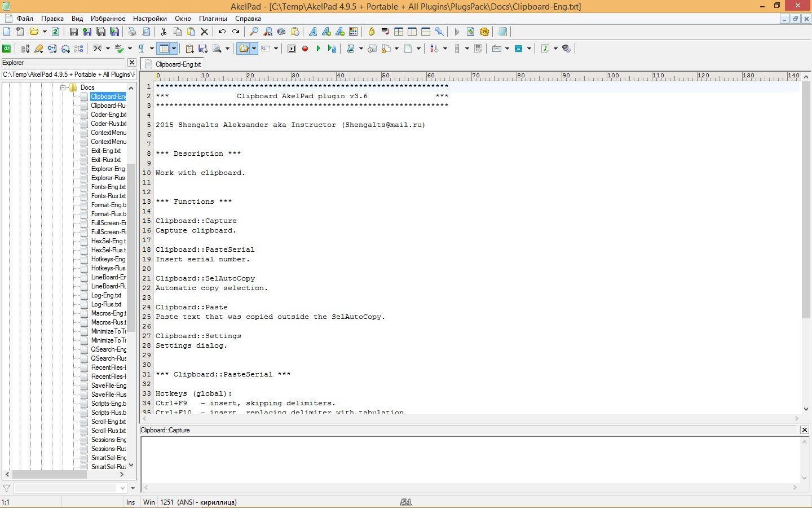
Task: Open the Правка menu
Action: pyautogui.click(x=52, y=19)
